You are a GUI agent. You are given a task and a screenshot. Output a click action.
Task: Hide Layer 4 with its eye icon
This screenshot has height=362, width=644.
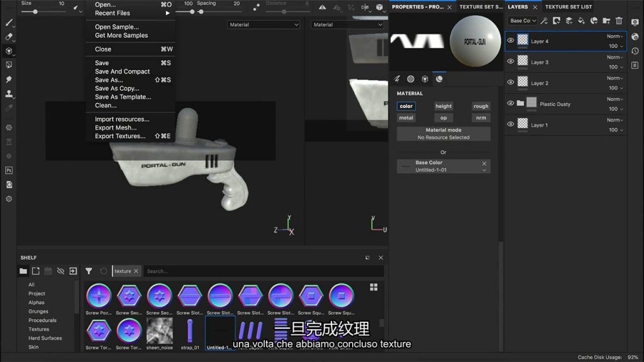(511, 40)
